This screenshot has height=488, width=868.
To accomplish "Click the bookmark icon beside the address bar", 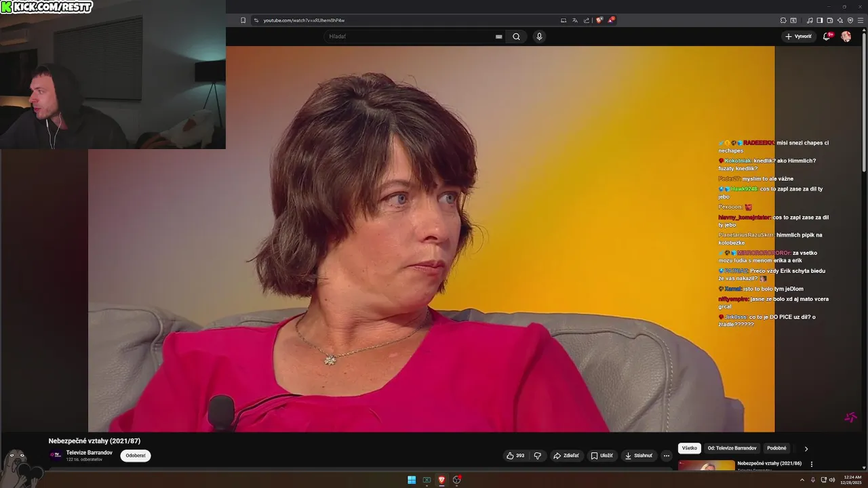I will [x=243, y=20].
